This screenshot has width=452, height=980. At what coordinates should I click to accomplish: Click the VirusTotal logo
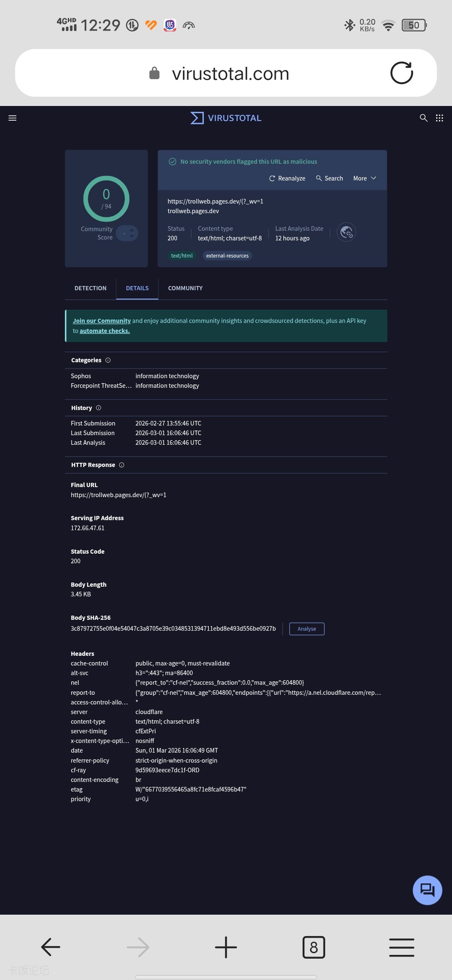click(226, 118)
